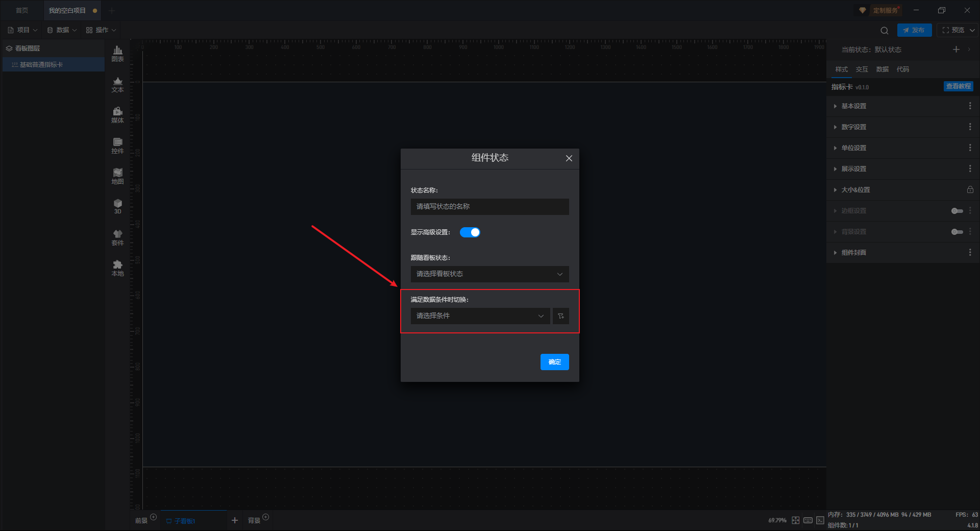Click the console icon in status bar
The height and width of the screenshot is (531, 980).
tap(820, 520)
